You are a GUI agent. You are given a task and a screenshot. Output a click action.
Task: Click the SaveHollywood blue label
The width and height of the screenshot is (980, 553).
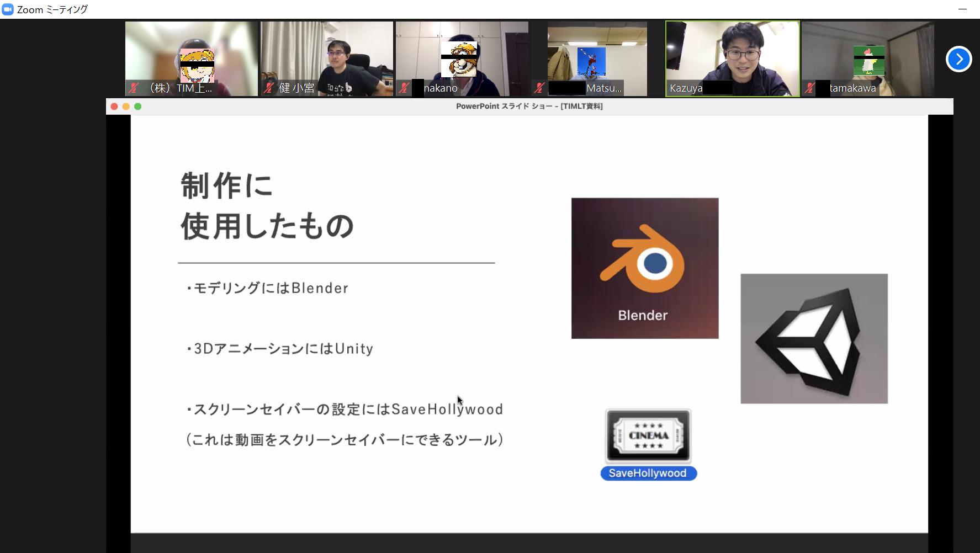[x=648, y=474]
